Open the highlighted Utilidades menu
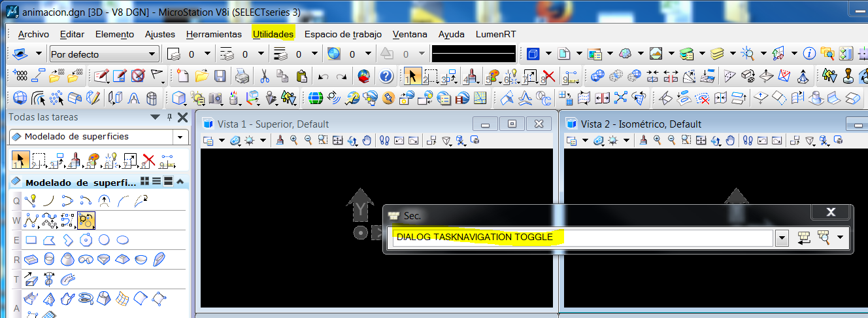 (273, 34)
